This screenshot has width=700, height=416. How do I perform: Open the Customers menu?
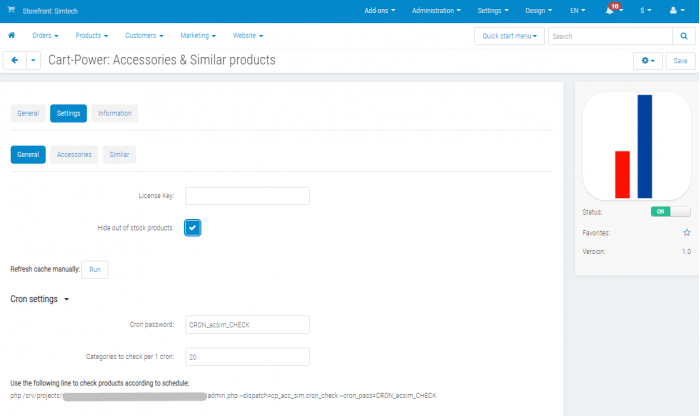[144, 35]
